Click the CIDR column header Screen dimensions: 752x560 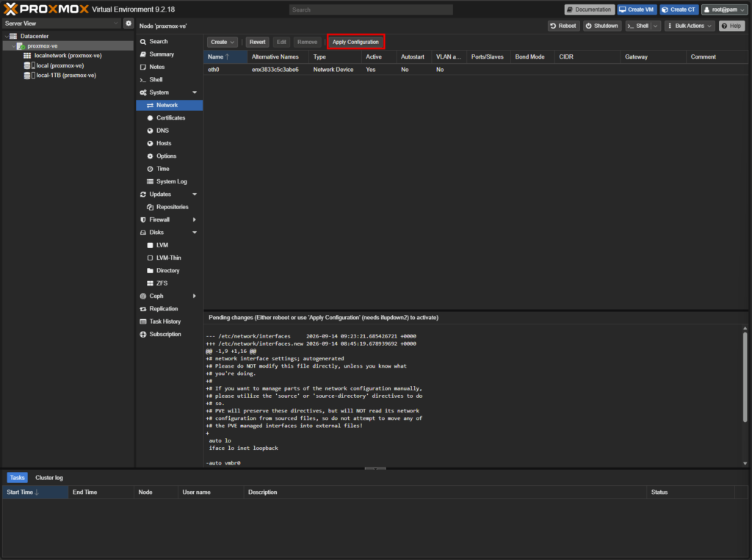pyautogui.click(x=587, y=57)
